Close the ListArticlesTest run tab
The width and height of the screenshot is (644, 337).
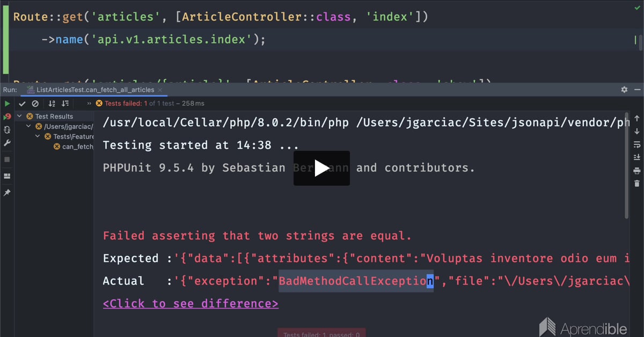160,90
